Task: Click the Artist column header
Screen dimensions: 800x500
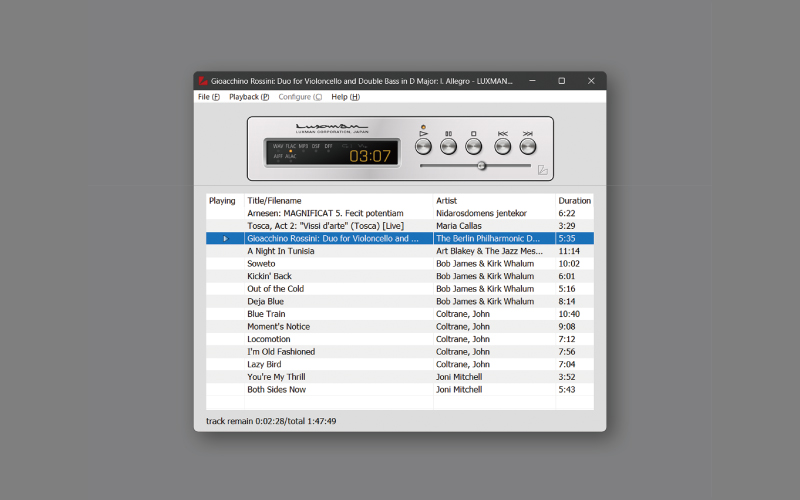Action: [x=447, y=201]
